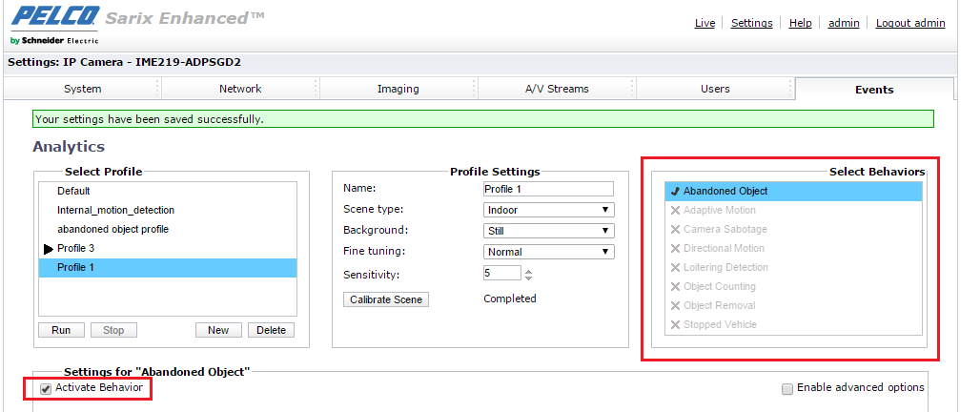Follow the Logout admin link
Screen dimensions: 980x412
coord(909,23)
